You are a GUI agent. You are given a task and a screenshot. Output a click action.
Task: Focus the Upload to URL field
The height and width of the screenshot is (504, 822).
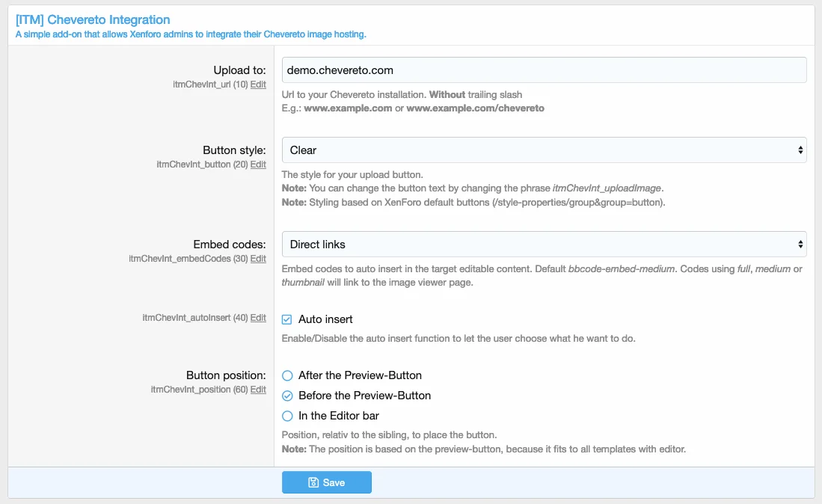(544, 70)
